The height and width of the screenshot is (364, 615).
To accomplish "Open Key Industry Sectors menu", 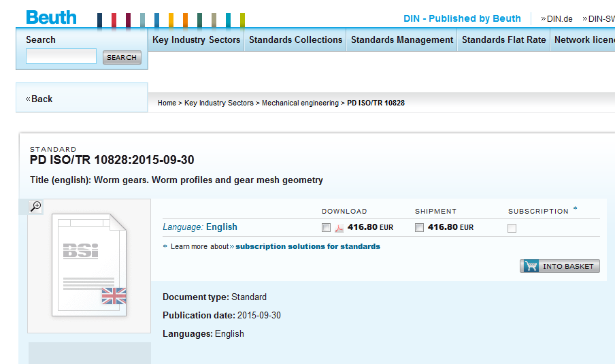I will point(196,39).
